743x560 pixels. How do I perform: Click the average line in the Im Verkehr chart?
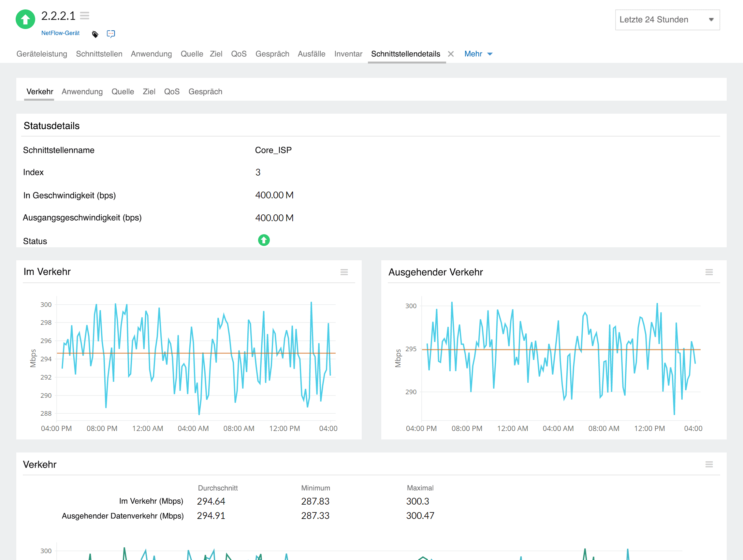195,353
